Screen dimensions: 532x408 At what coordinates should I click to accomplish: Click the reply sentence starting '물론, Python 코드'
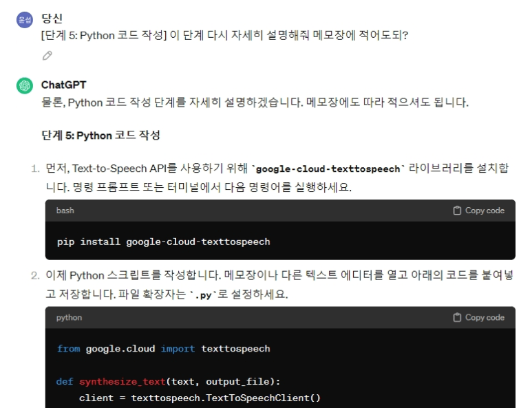[255, 102]
